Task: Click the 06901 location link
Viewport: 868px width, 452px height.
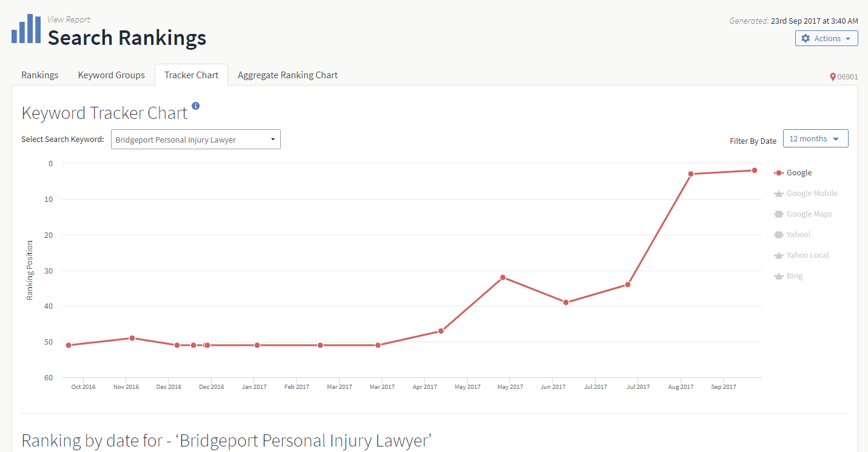Action: point(847,77)
